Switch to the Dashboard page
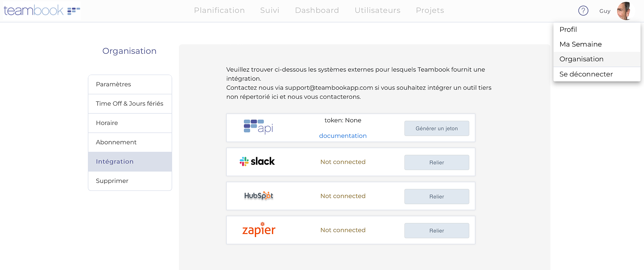The width and height of the screenshot is (644, 270). 317,10
